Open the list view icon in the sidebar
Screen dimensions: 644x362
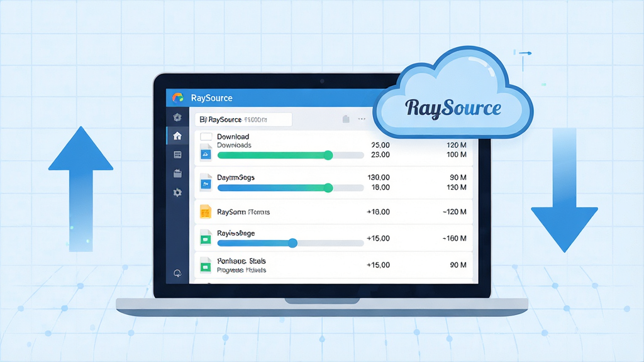click(177, 155)
